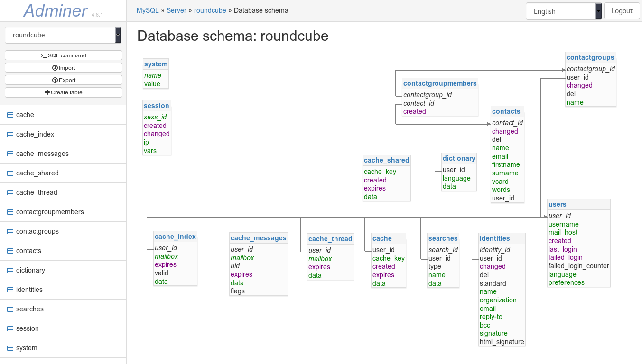Click the table grid icon beside cache
642x364 pixels.
pyautogui.click(x=10, y=115)
